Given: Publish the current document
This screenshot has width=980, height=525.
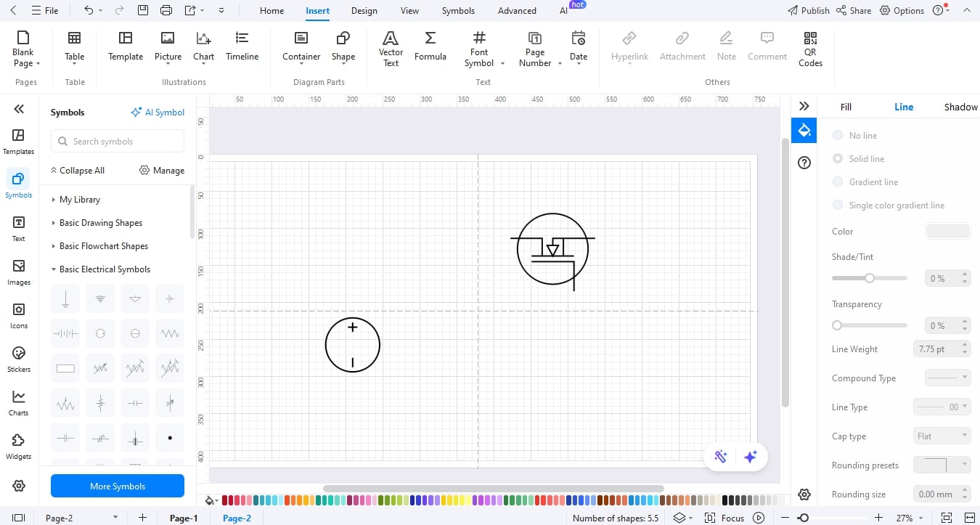Looking at the screenshot, I should pyautogui.click(x=807, y=10).
